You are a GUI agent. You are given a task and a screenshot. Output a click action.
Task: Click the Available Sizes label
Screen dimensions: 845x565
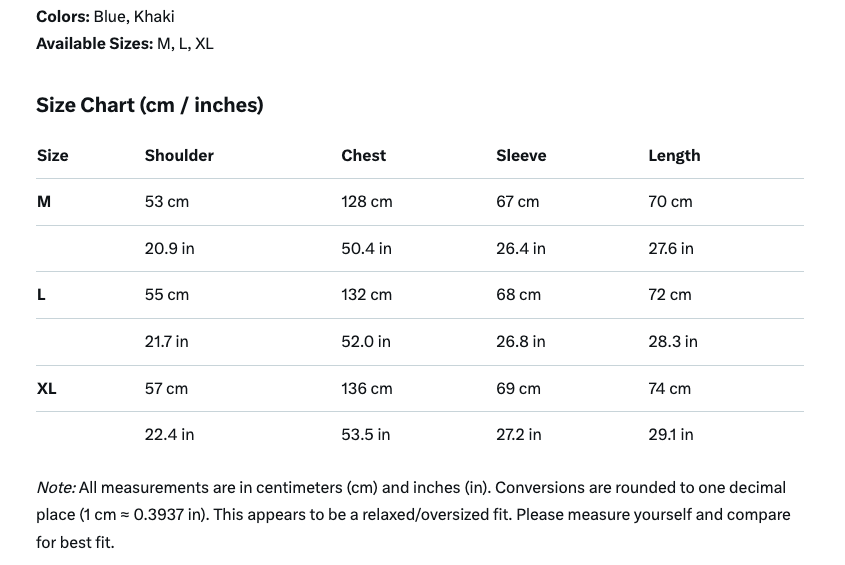coord(94,43)
